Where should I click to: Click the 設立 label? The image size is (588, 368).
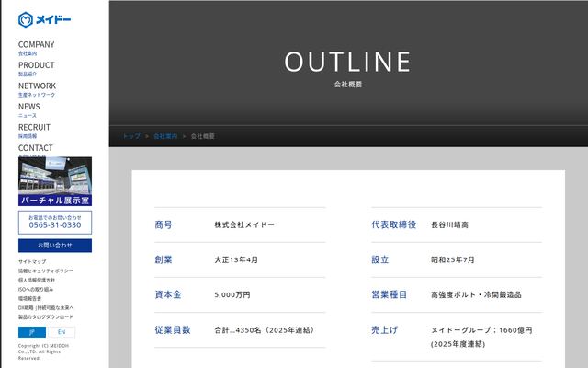(x=380, y=259)
